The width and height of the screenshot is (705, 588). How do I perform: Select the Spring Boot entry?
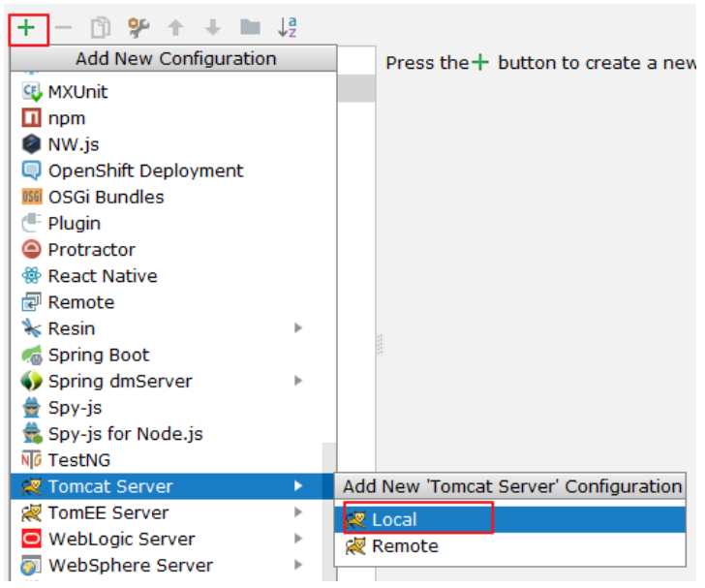[173, 355]
